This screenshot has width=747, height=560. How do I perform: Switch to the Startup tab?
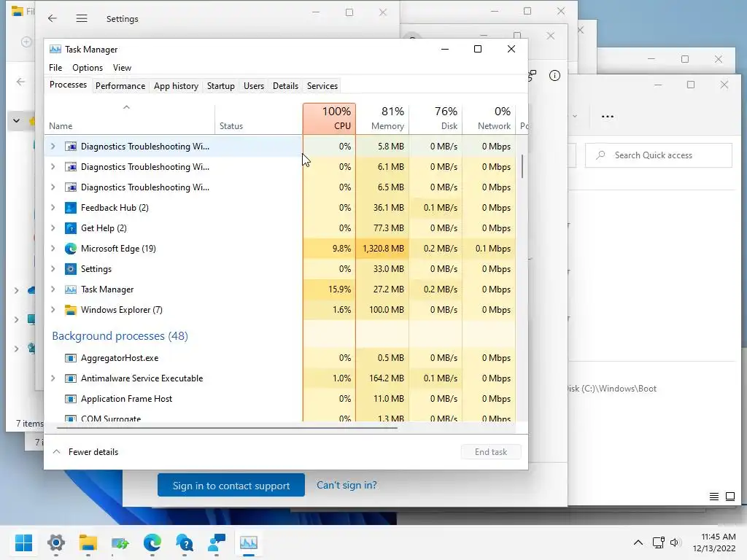(220, 86)
